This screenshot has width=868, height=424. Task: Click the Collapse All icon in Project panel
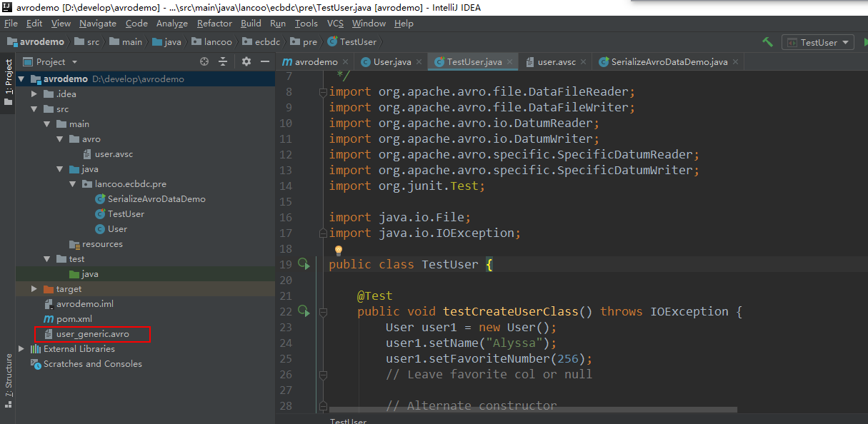[x=223, y=62]
